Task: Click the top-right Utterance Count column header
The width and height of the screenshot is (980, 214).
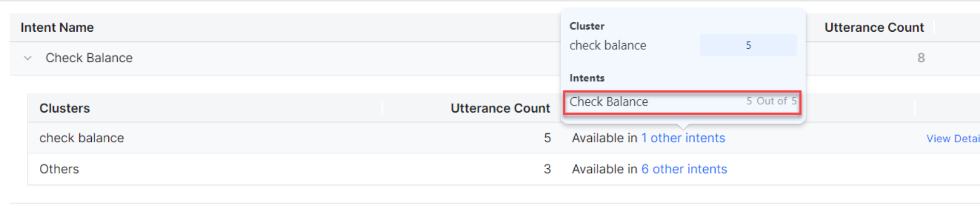Action: [874, 28]
